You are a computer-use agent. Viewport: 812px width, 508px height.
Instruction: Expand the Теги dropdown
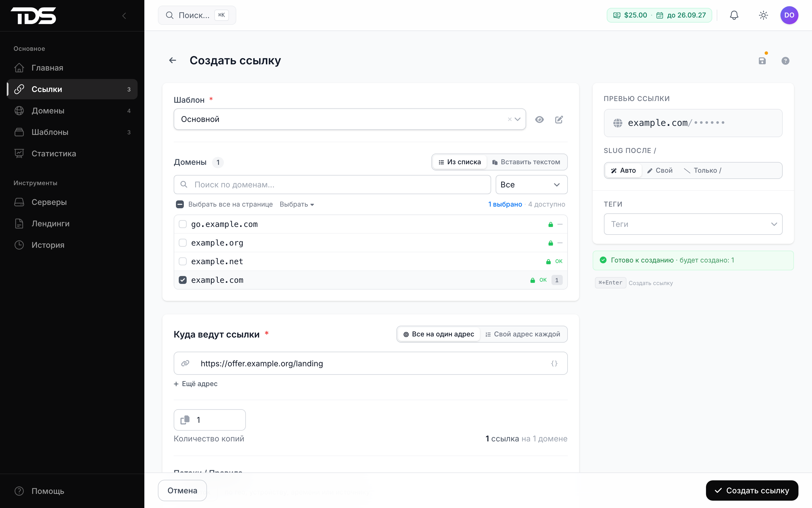tap(693, 224)
